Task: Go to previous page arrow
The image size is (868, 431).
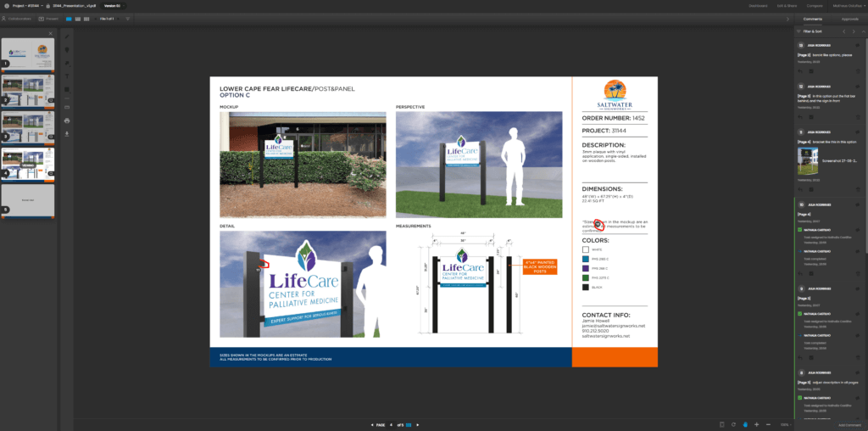Action: click(372, 425)
